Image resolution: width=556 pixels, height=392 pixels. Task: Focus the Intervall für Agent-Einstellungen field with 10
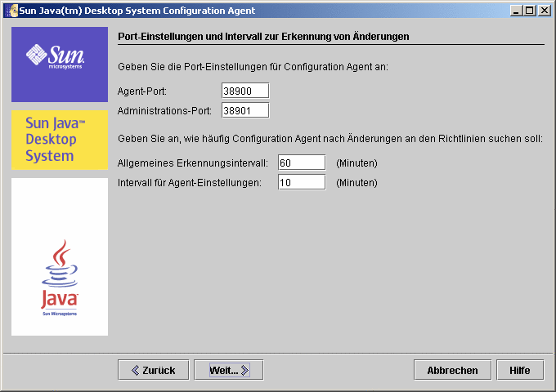[302, 182]
